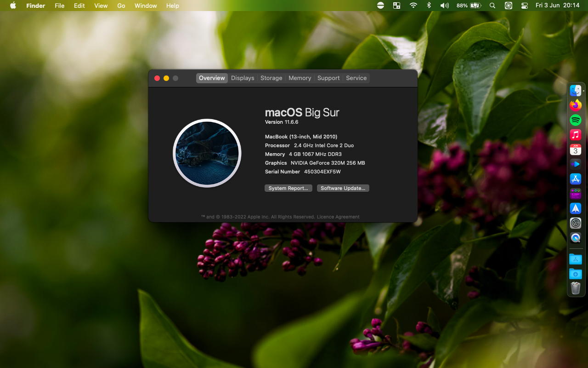The width and height of the screenshot is (588, 368).
Task: Open Control Centre from the menu bar
Action: tap(525, 6)
